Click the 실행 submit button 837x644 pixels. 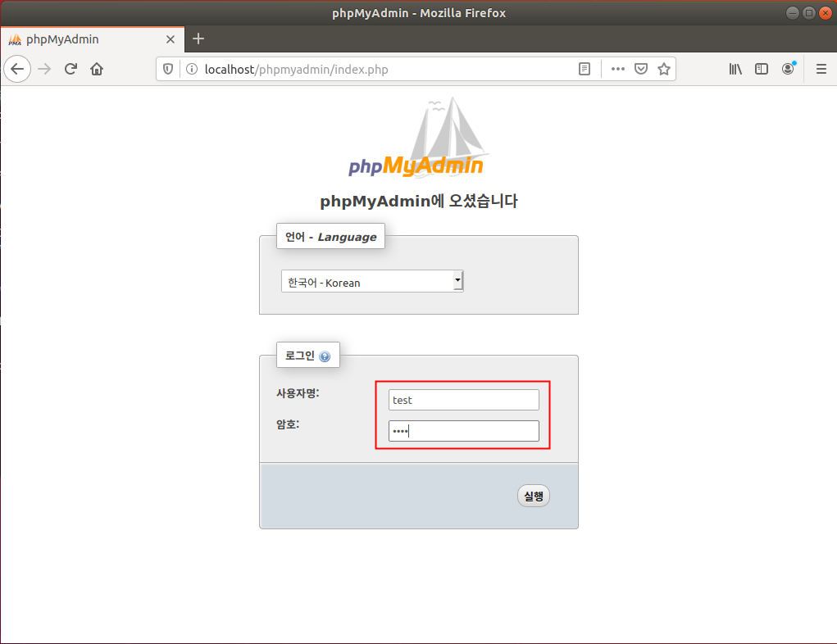(x=533, y=497)
